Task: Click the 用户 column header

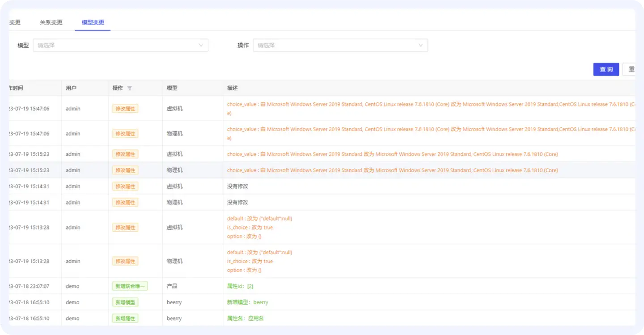Action: [x=71, y=88]
